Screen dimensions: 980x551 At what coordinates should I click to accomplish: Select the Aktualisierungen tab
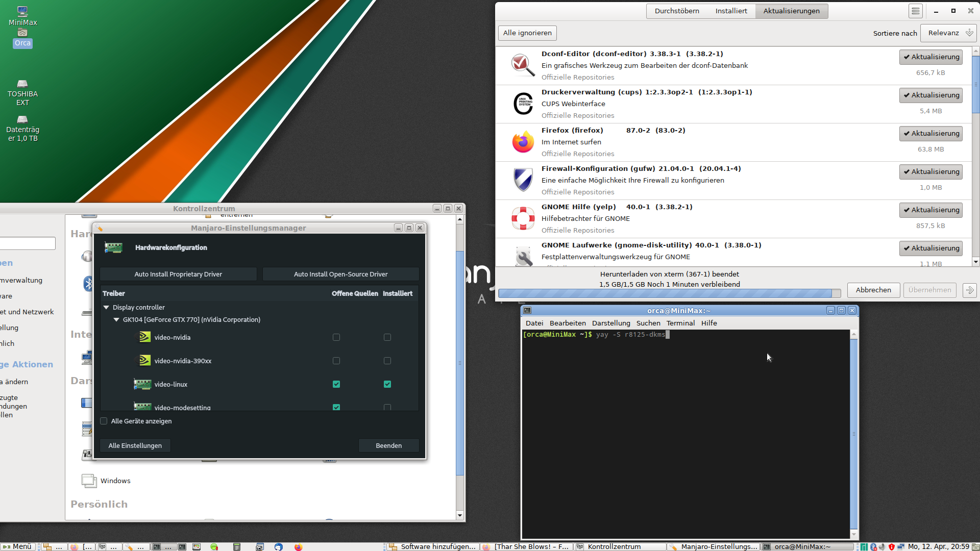(x=791, y=11)
